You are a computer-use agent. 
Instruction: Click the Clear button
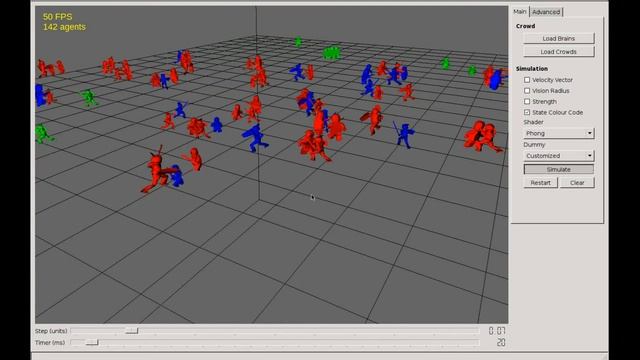click(x=577, y=183)
